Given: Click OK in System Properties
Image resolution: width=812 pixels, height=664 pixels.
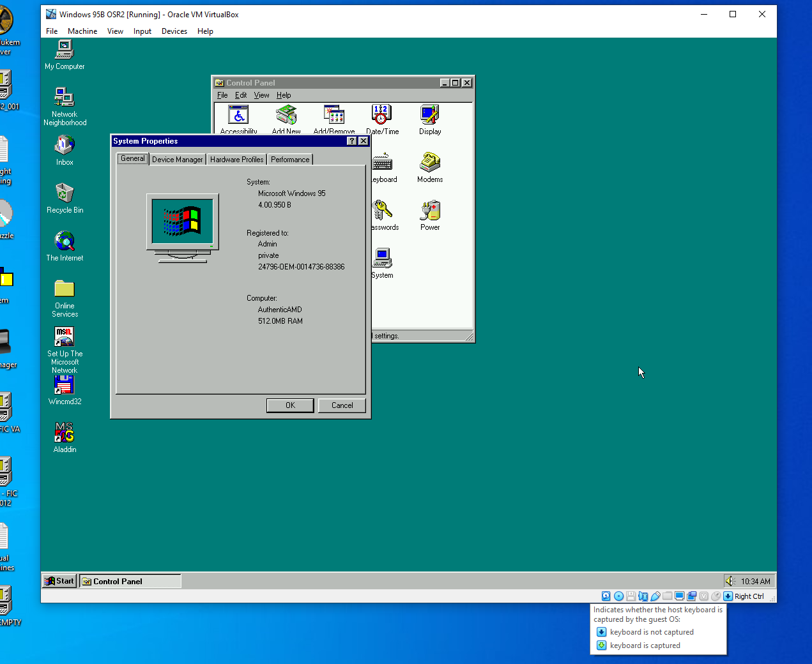Looking at the screenshot, I should (x=289, y=405).
